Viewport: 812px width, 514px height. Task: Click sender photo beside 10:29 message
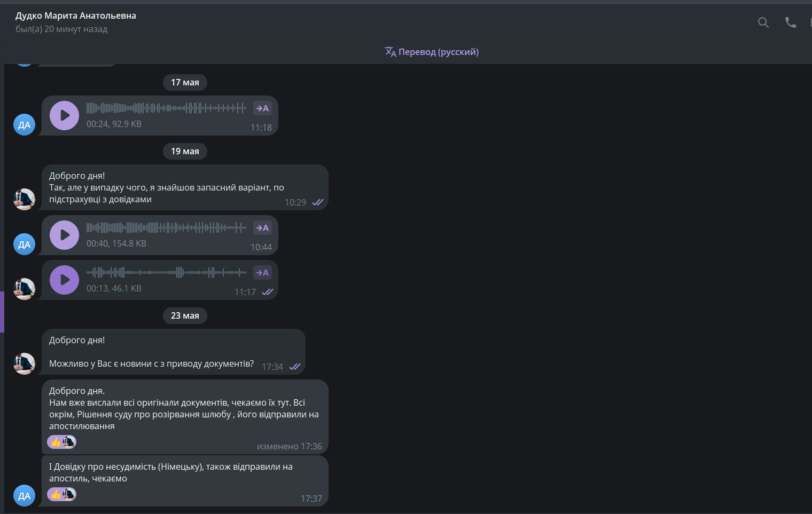(24, 200)
